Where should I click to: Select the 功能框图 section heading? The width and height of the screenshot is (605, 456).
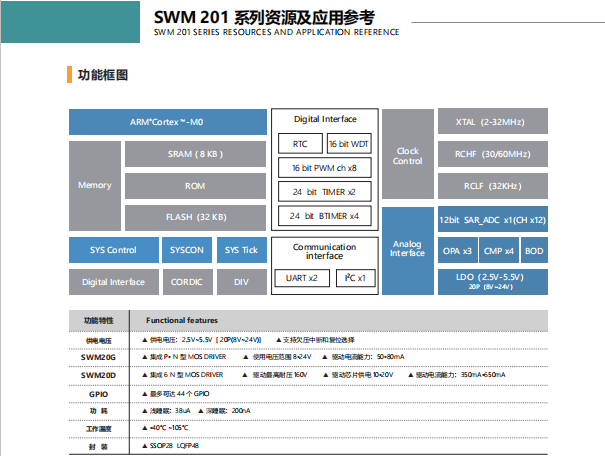[103, 75]
